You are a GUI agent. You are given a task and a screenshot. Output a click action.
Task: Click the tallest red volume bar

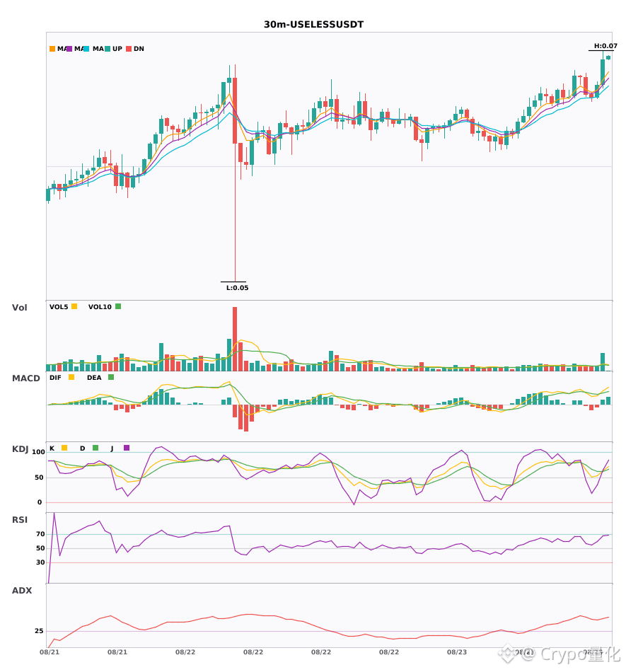click(x=235, y=339)
